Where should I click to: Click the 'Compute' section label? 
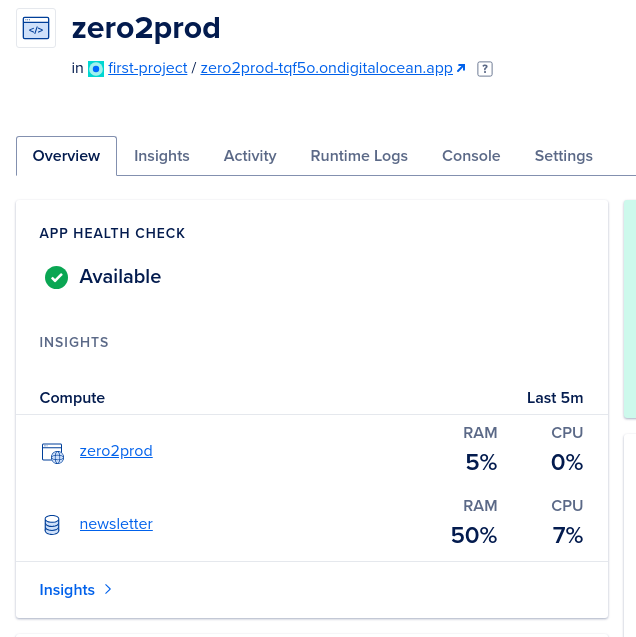[x=72, y=398]
